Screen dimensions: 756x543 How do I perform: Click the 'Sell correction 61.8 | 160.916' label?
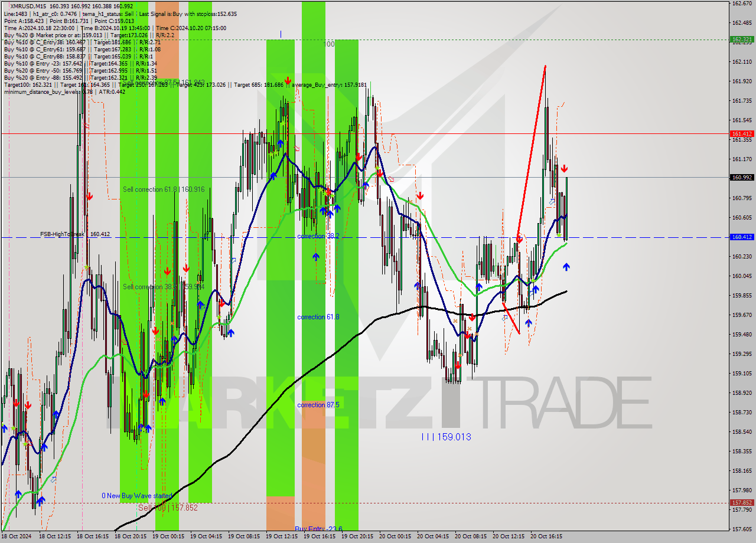(164, 189)
